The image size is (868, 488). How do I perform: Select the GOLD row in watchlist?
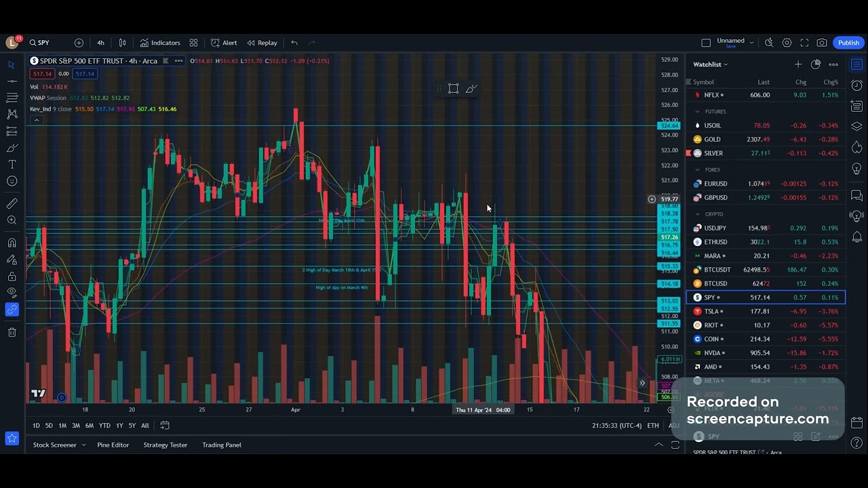[x=766, y=140]
